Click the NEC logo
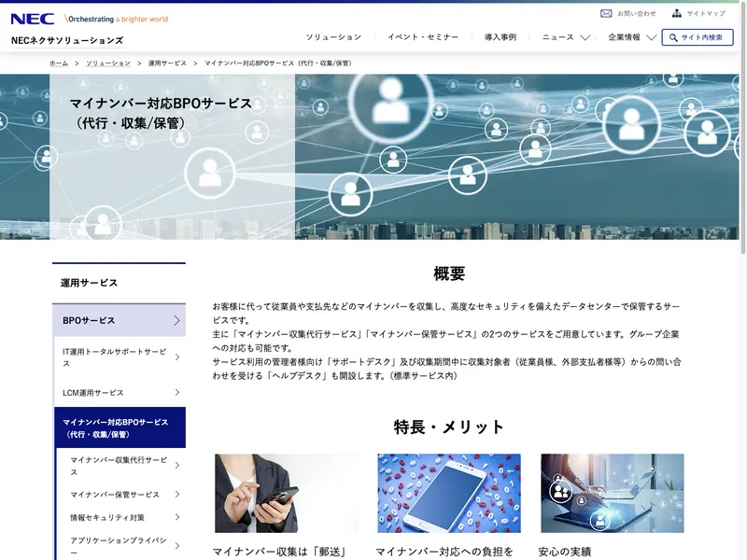The height and width of the screenshot is (560, 747). coord(33,19)
